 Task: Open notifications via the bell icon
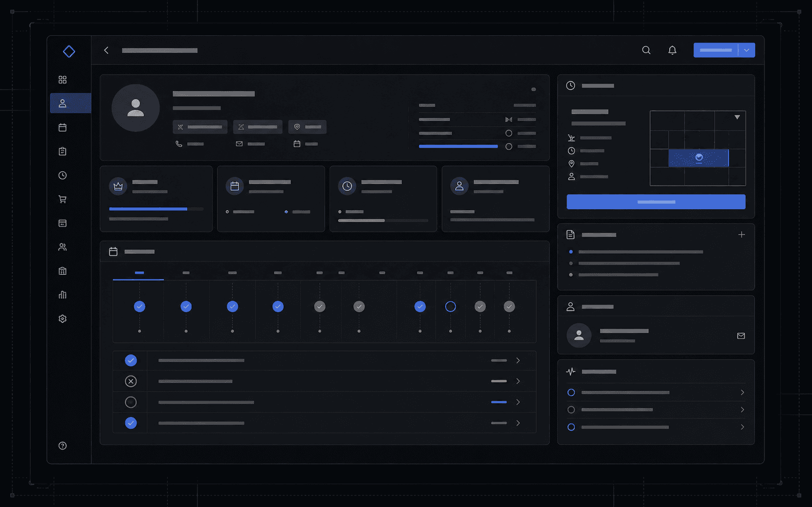672,50
